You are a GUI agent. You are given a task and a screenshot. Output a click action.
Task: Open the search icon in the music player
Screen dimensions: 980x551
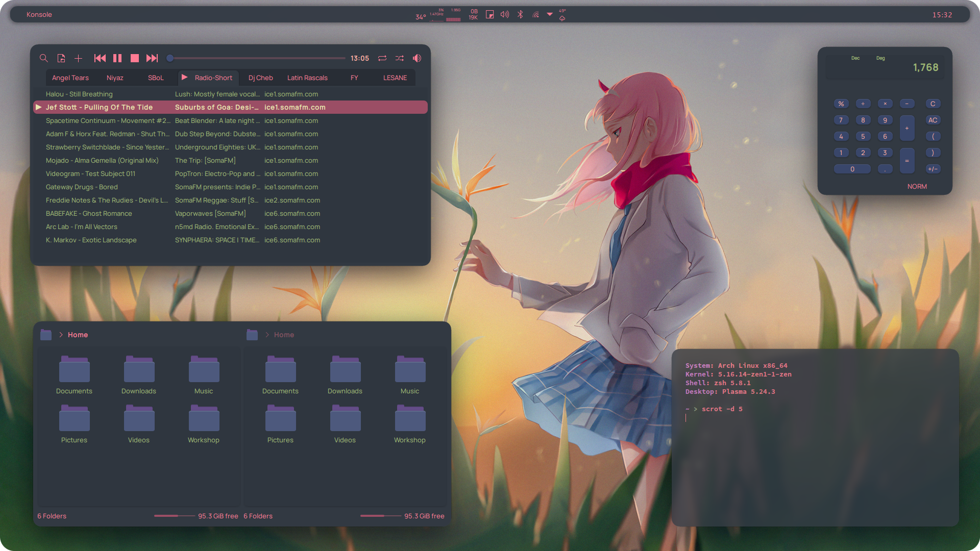point(44,58)
